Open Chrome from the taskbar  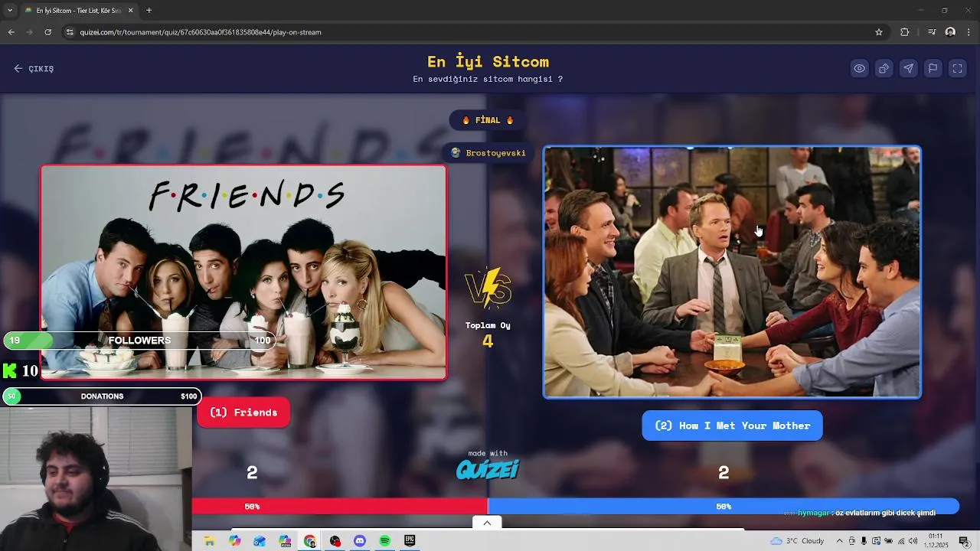[309, 541]
